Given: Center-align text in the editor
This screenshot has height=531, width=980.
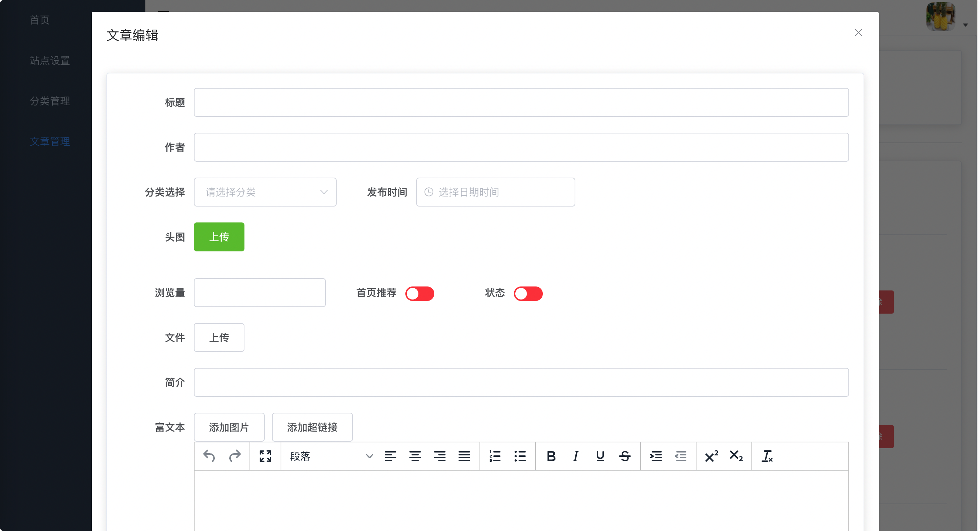Looking at the screenshot, I should point(415,456).
